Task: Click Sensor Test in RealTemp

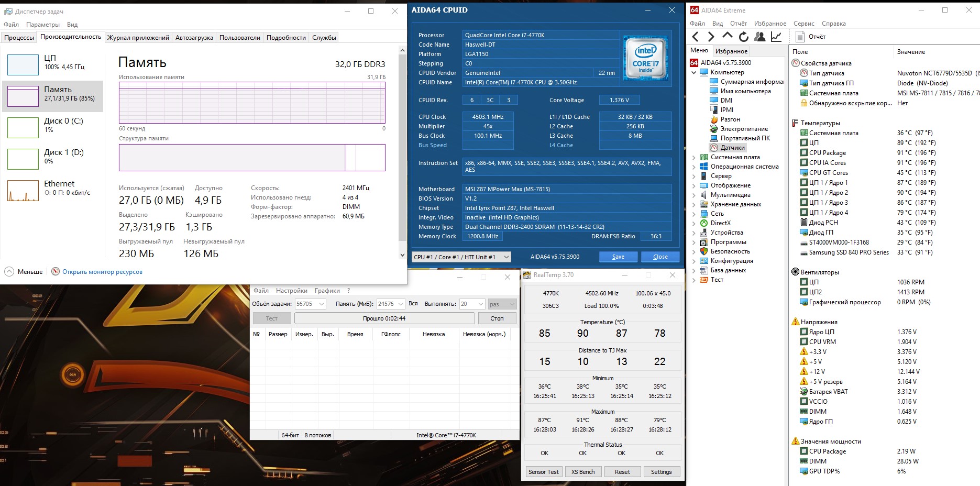Action: [544, 472]
